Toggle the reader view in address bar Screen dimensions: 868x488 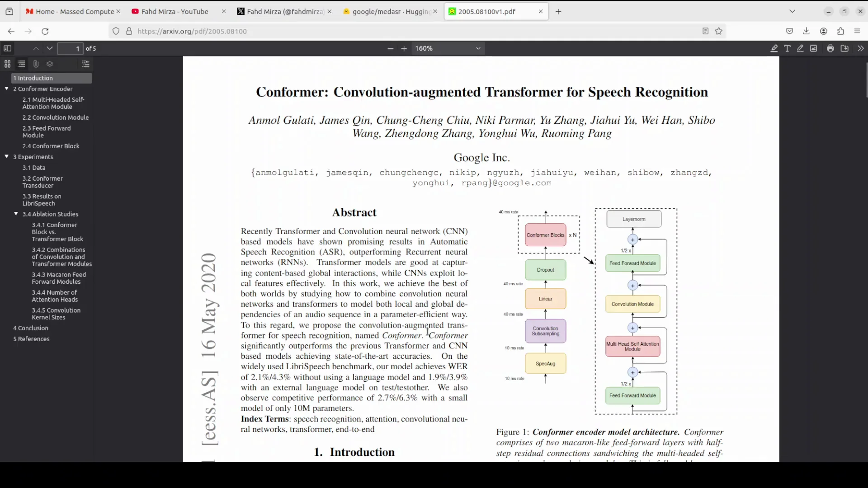pyautogui.click(x=705, y=31)
